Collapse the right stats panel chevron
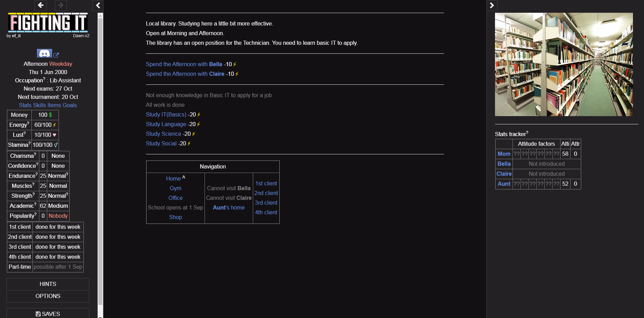Screen dimensions: 644x318 pos(492,6)
